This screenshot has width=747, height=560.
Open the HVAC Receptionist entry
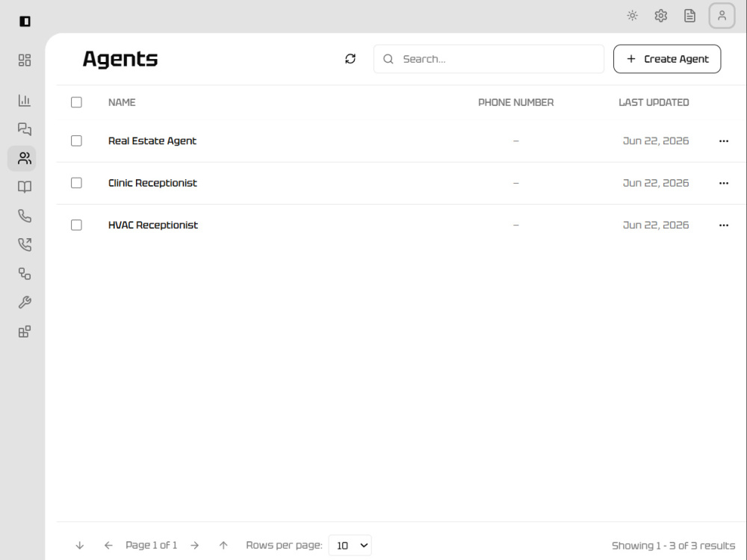click(153, 225)
